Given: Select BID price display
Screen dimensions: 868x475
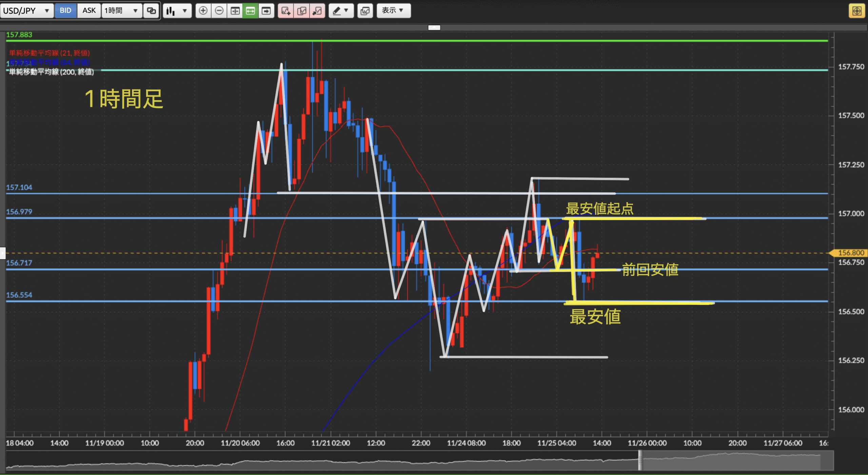Looking at the screenshot, I should (x=65, y=11).
